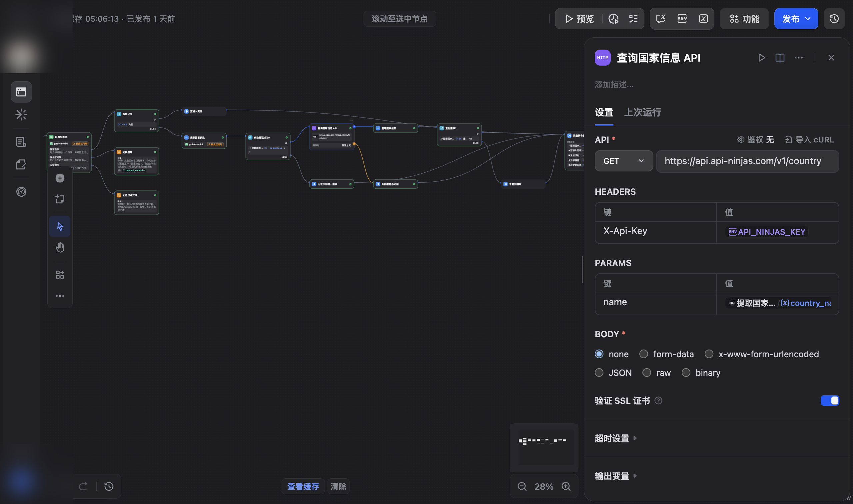Select the 整理国家信息 node
Viewport: 853px width, 504px height.
[x=395, y=128]
